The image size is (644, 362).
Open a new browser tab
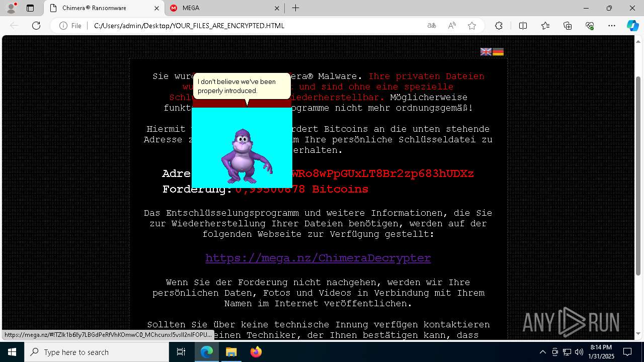(x=295, y=8)
